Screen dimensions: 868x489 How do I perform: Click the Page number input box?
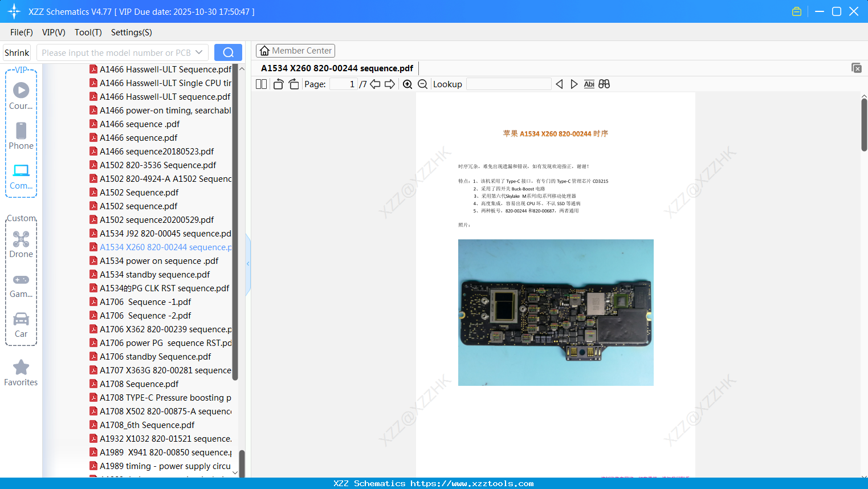coord(343,84)
